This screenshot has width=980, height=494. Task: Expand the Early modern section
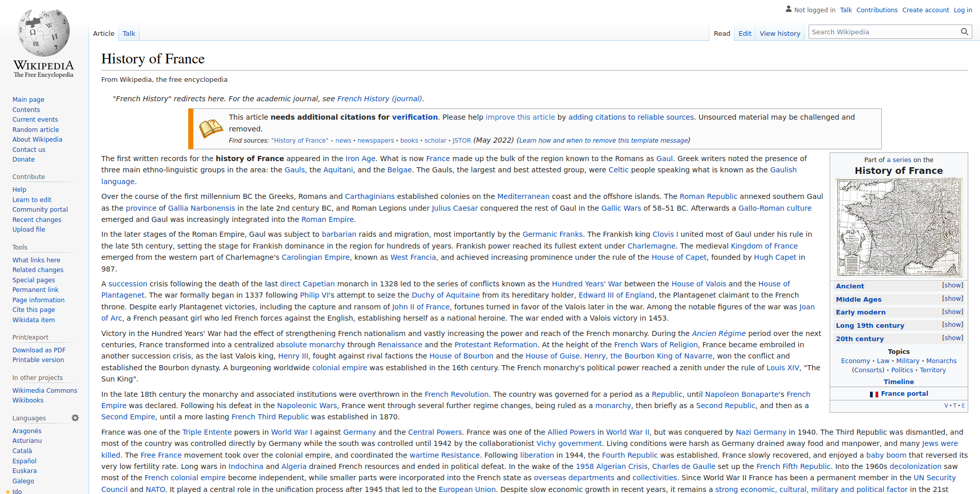pos(952,312)
